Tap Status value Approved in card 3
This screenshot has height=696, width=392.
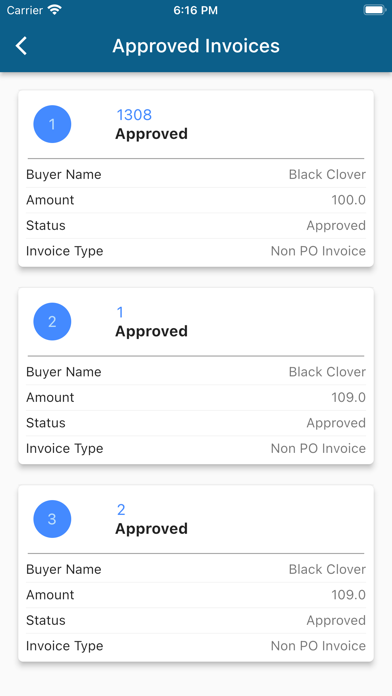coord(336,621)
